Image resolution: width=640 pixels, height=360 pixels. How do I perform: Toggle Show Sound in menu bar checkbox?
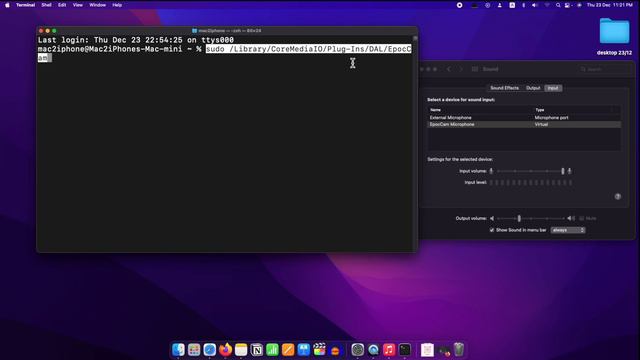[492, 230]
